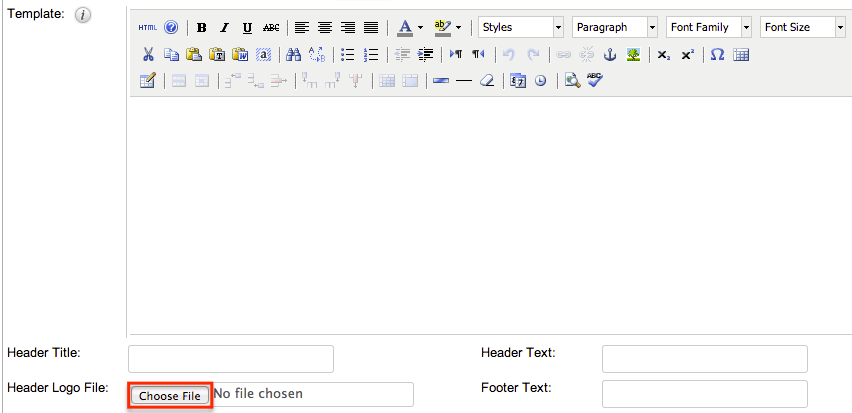Open the HTML source editor
852x413 pixels.
point(147,27)
